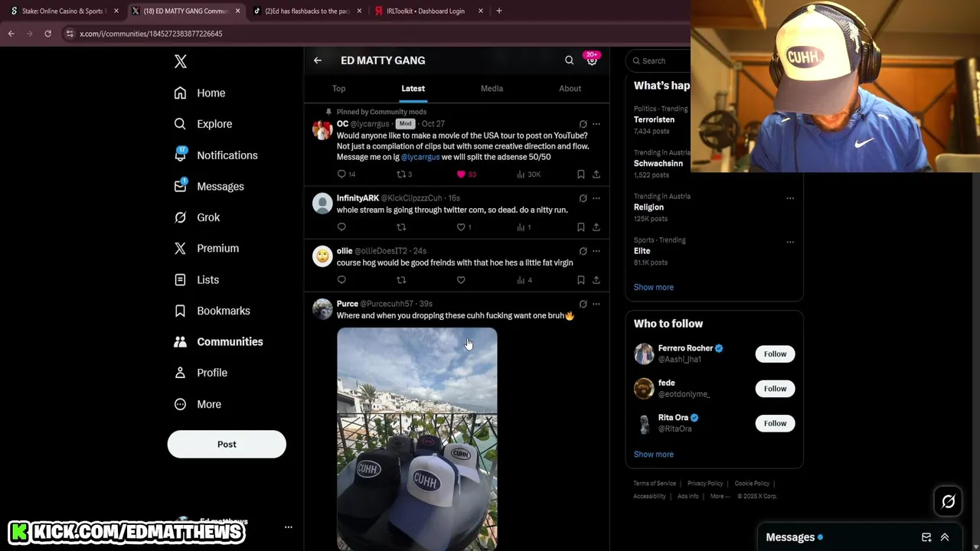Follow Rita Ora

point(775,423)
